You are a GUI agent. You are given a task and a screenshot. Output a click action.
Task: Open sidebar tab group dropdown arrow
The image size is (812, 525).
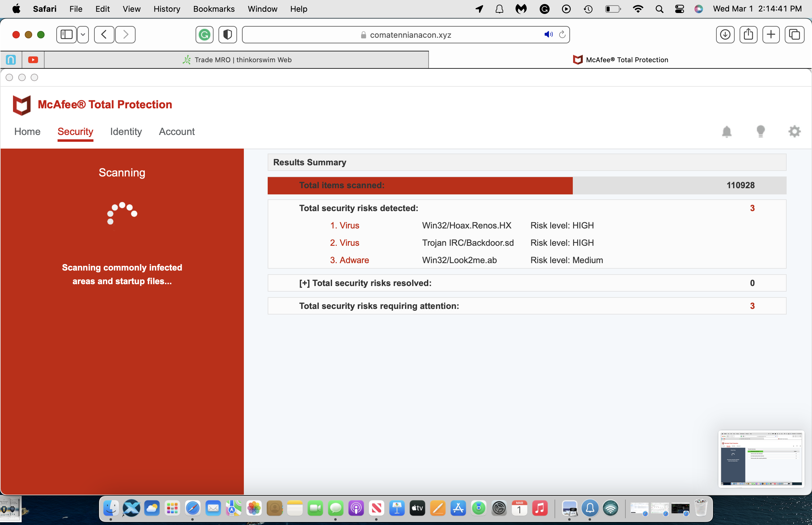coord(83,35)
